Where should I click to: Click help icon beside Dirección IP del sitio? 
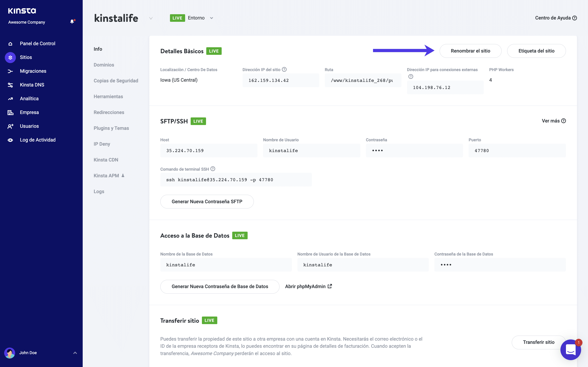[284, 70]
